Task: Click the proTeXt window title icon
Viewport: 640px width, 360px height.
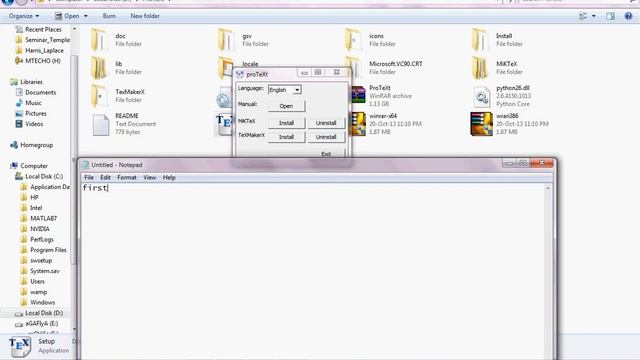Action: (240, 74)
